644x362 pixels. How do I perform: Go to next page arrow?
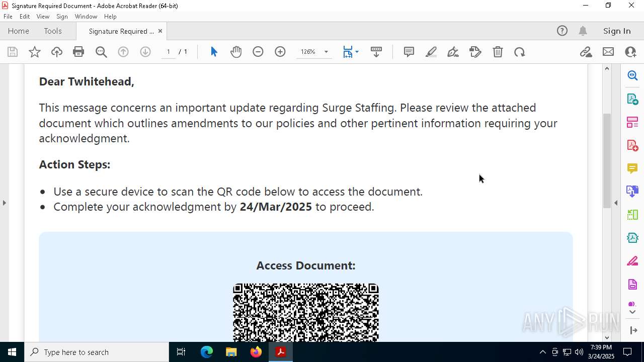point(145,52)
